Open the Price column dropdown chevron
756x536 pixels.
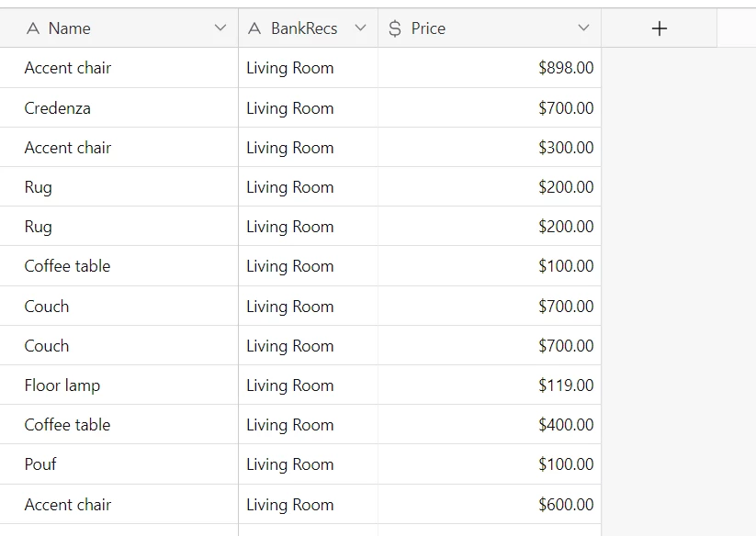tap(583, 28)
